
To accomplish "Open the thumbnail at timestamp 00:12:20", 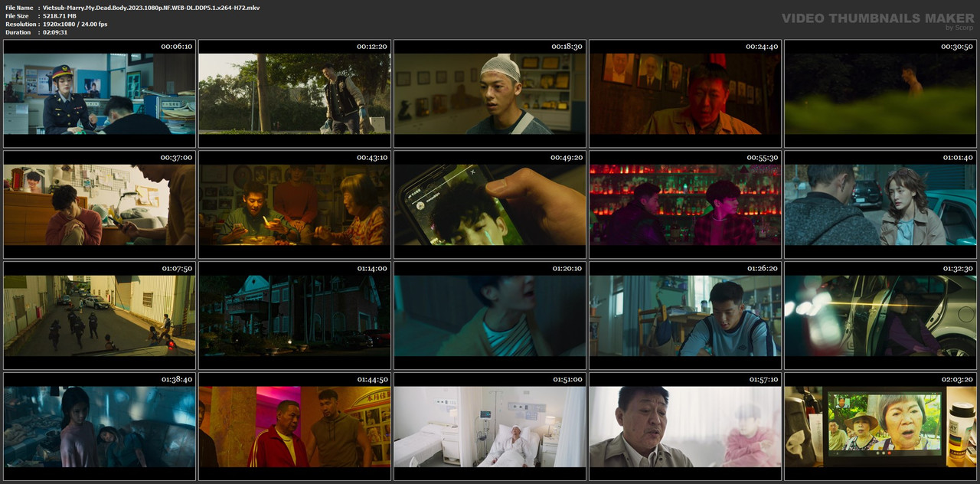I will click(x=295, y=93).
